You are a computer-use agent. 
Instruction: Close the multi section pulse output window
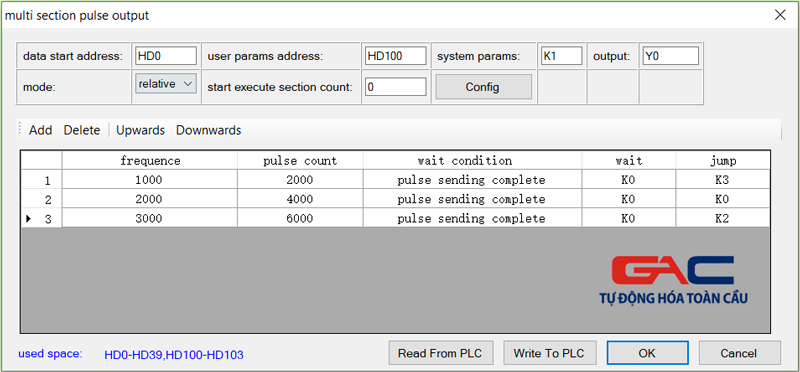780,15
